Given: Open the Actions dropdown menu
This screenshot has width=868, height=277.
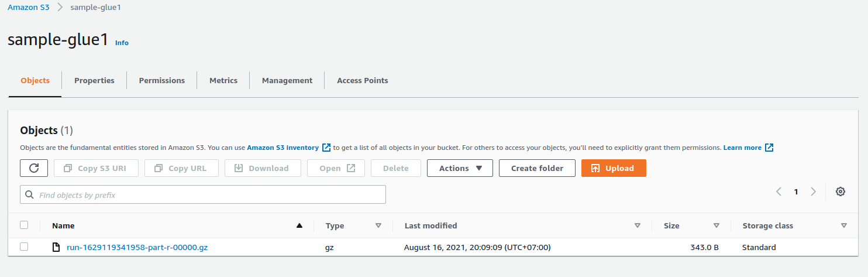Looking at the screenshot, I should (x=460, y=168).
